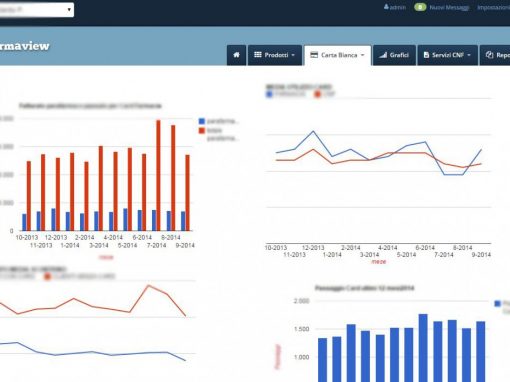Click the '9-2014' label under the top-right line chart
Viewport: 510px width, 382px height.
click(x=481, y=255)
